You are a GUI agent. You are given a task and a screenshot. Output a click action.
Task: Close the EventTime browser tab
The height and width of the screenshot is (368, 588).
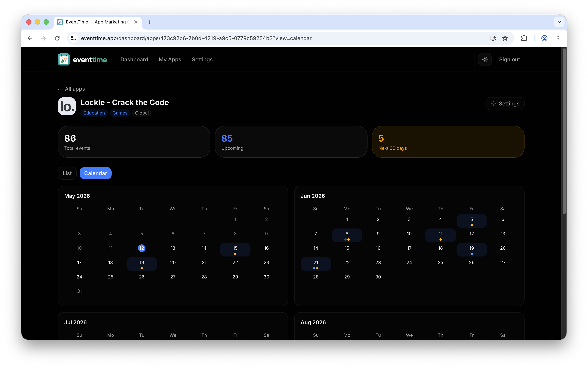click(136, 22)
